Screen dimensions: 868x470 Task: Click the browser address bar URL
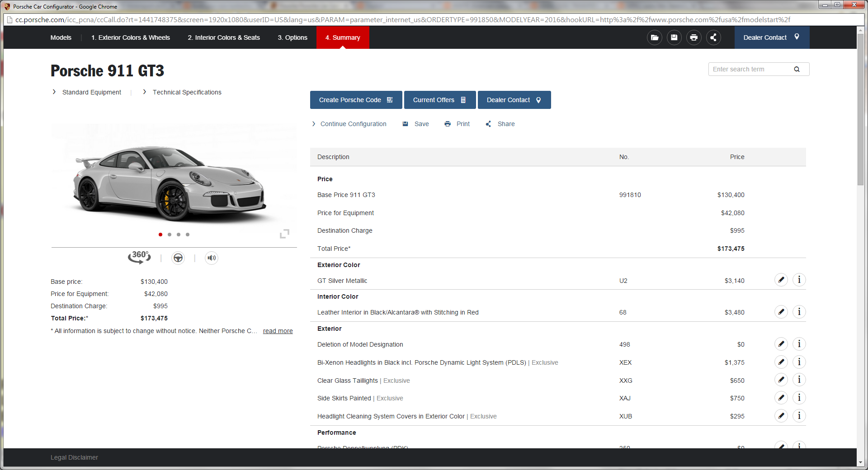click(x=402, y=20)
